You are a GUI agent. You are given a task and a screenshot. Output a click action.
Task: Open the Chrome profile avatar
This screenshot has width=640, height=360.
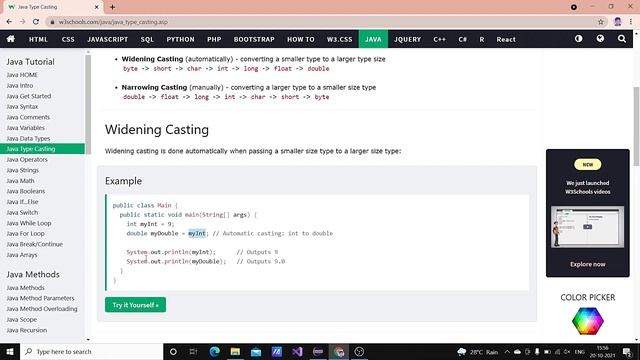point(618,22)
